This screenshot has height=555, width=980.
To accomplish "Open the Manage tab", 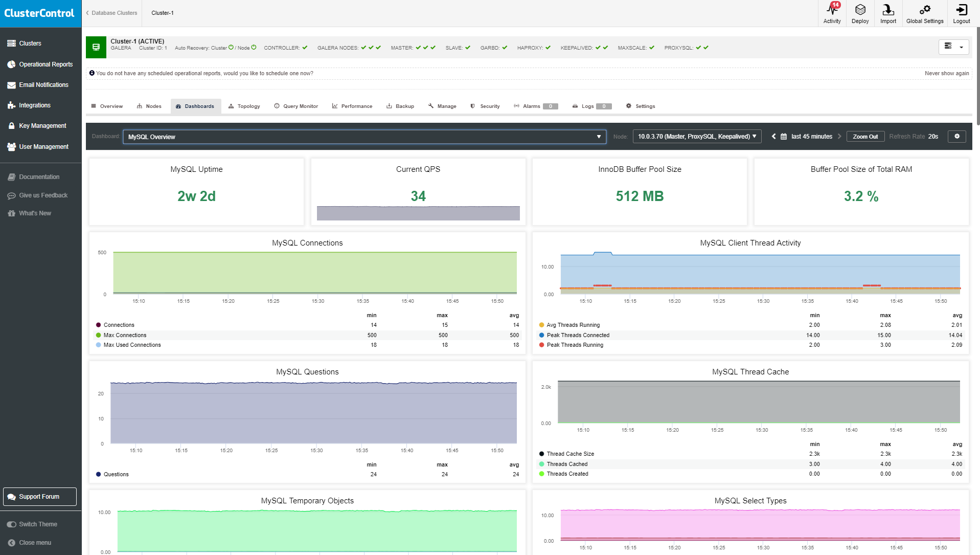I will coord(442,106).
